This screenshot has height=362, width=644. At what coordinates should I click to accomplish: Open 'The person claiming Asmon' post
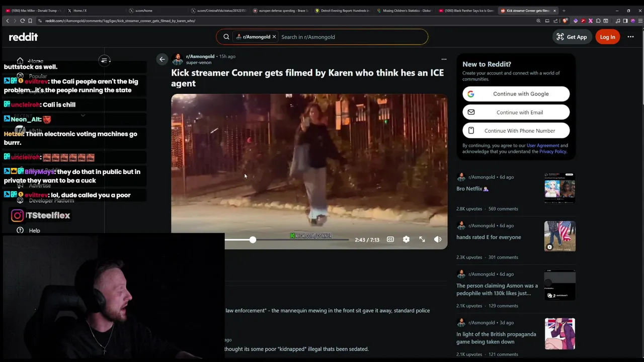point(497,289)
